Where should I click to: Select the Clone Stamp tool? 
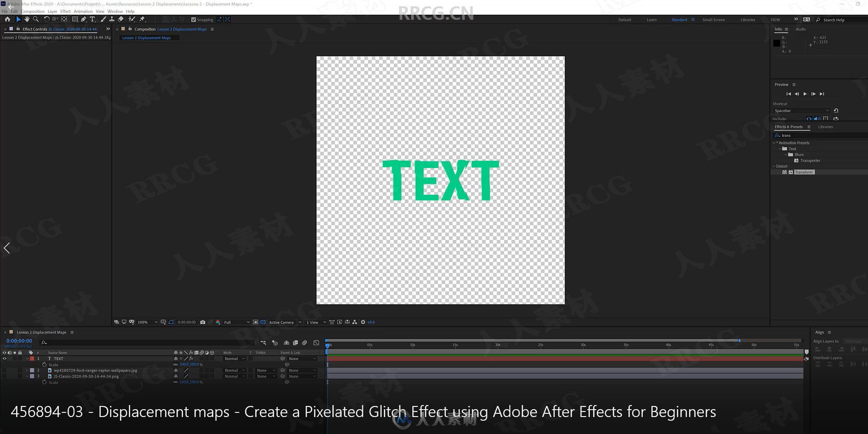coord(112,19)
